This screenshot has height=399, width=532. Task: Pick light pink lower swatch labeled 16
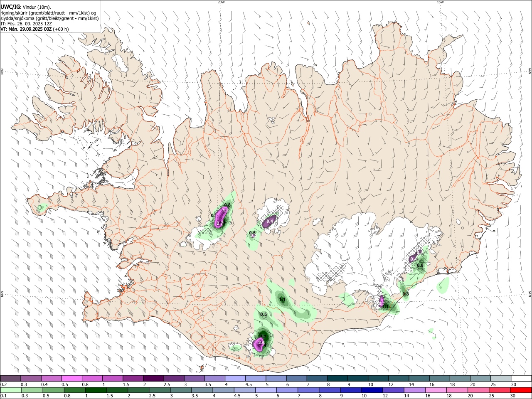[436, 390]
